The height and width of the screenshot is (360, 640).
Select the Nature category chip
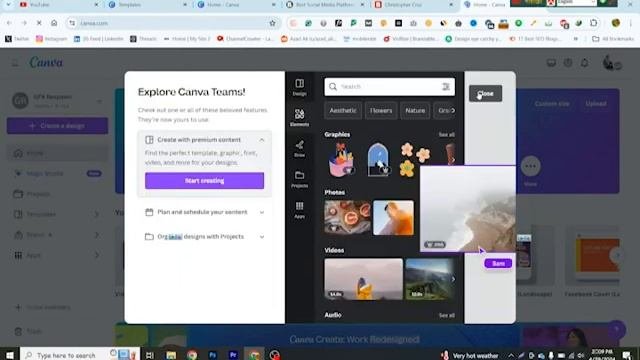pyautogui.click(x=415, y=111)
